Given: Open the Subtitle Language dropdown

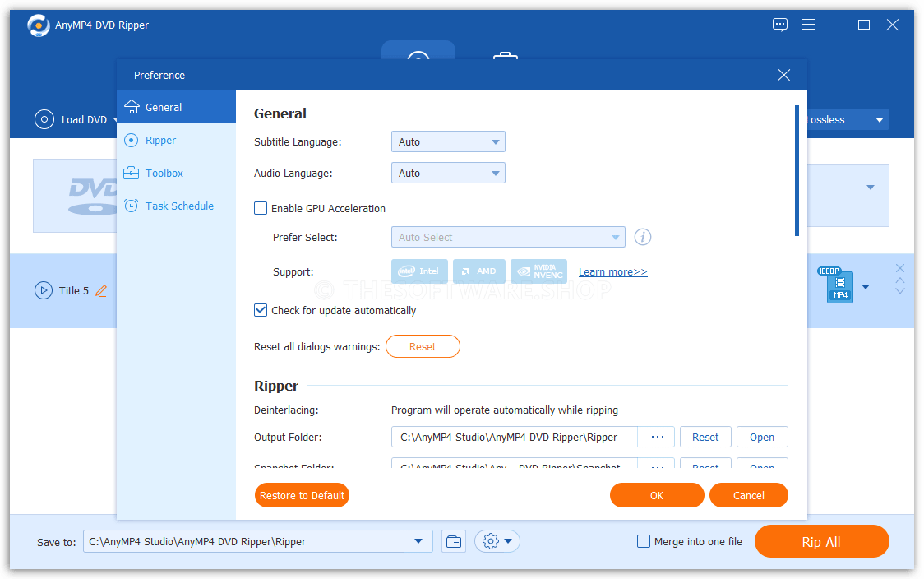Looking at the screenshot, I should coord(448,141).
